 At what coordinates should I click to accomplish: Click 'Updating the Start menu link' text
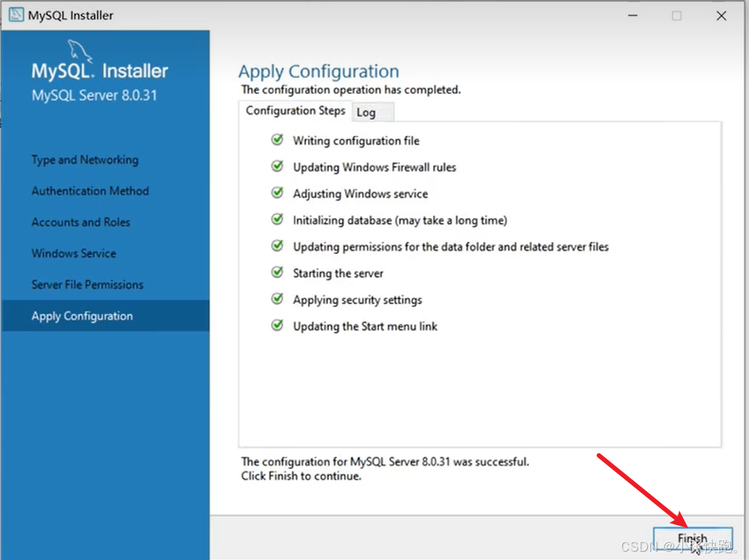pos(365,327)
